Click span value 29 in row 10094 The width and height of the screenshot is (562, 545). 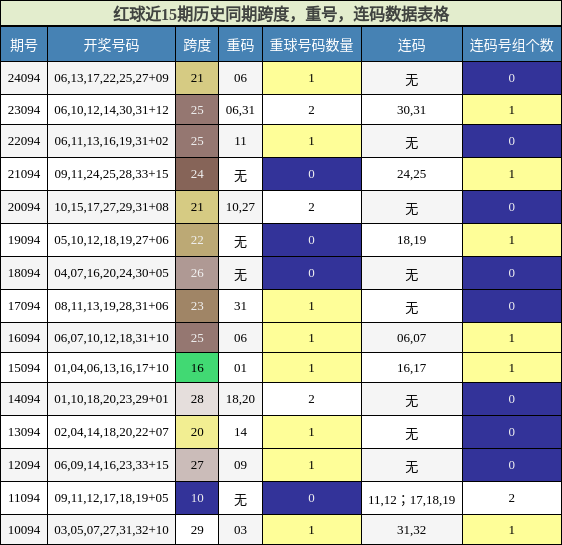197,530
